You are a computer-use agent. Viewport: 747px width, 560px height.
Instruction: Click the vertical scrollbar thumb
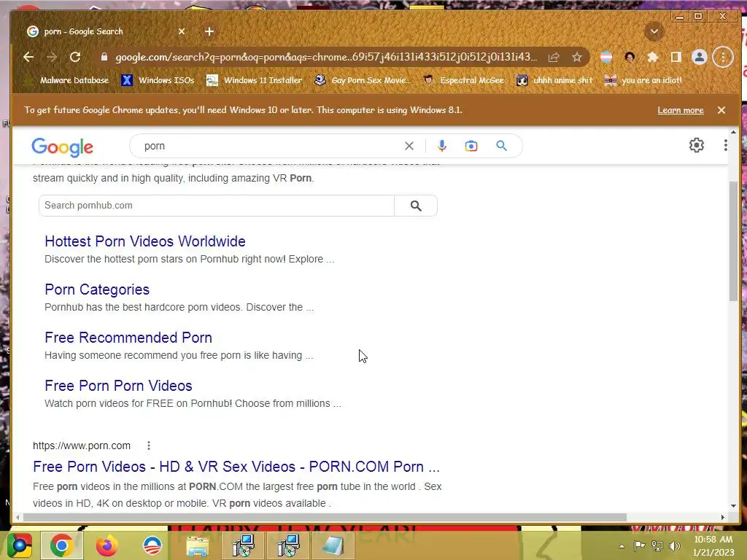click(733, 241)
